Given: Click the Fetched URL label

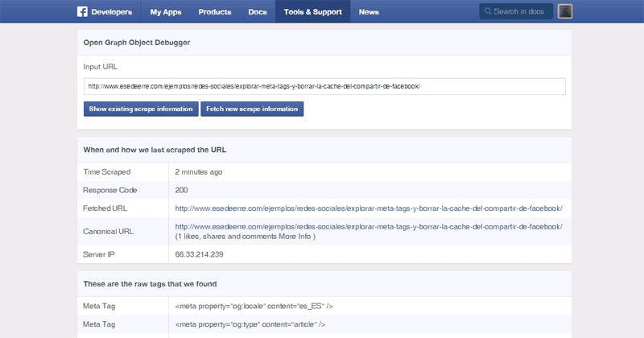Looking at the screenshot, I should click(105, 208).
